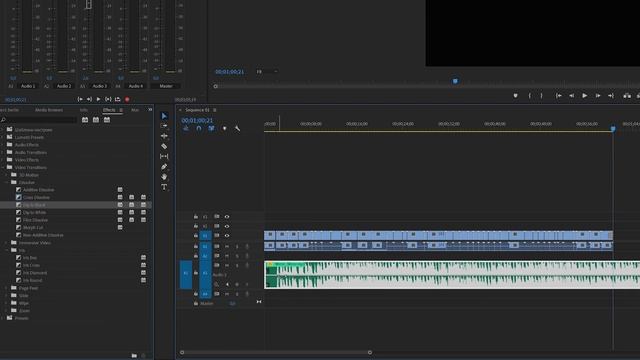Mark Out in Program monitor
The image size is (640, 360).
pyautogui.click(x=542, y=96)
